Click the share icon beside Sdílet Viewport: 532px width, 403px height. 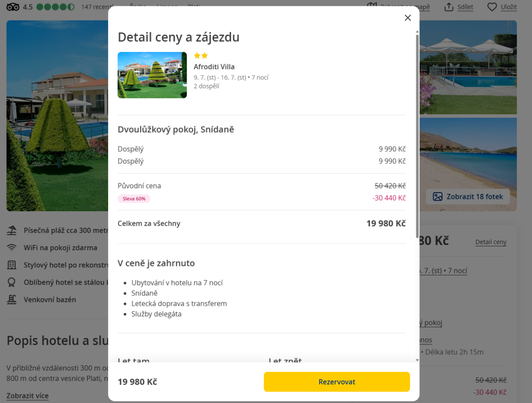[x=449, y=7]
